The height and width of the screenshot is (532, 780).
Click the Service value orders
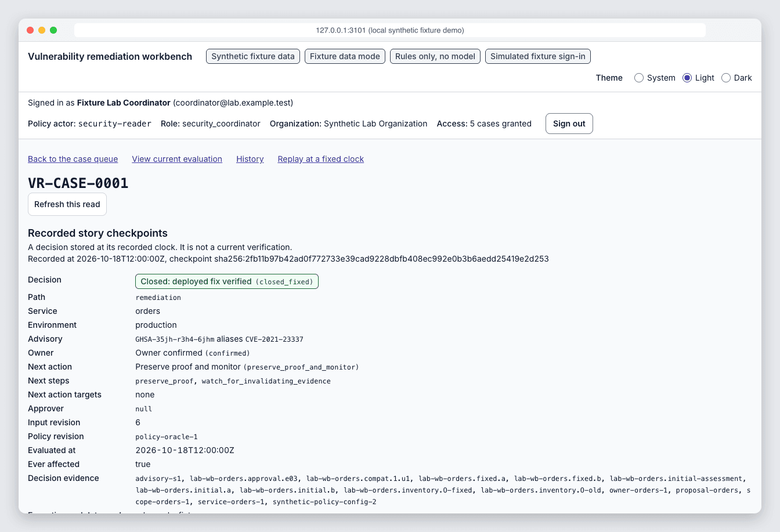(147, 311)
